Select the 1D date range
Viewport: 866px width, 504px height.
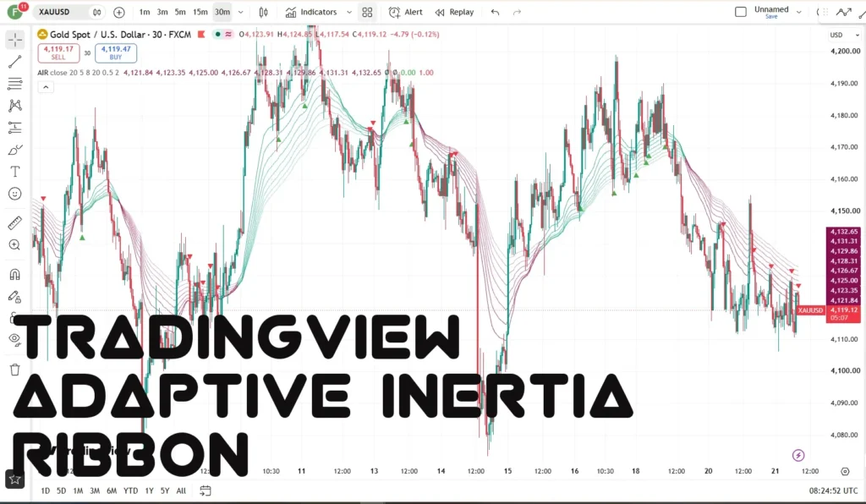pos(46,490)
